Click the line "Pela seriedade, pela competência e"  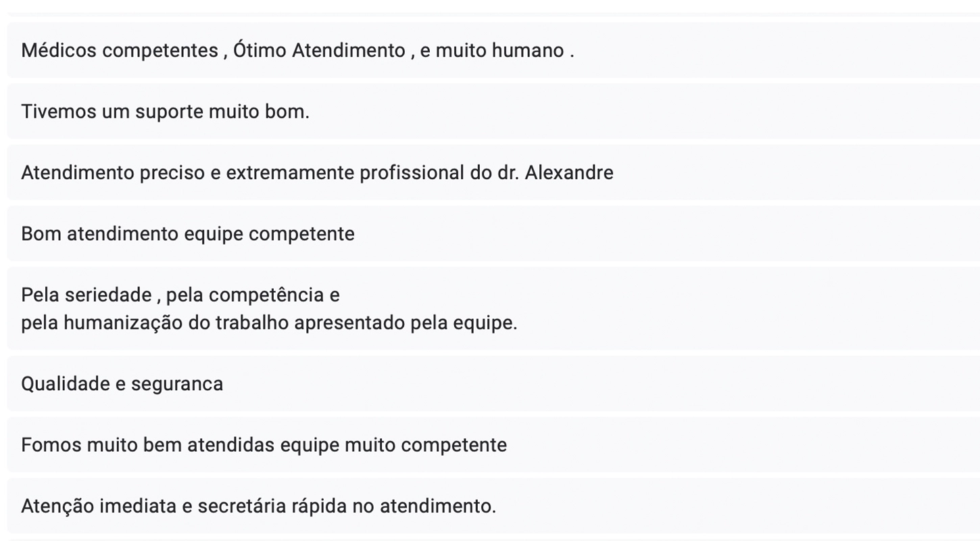180,296
